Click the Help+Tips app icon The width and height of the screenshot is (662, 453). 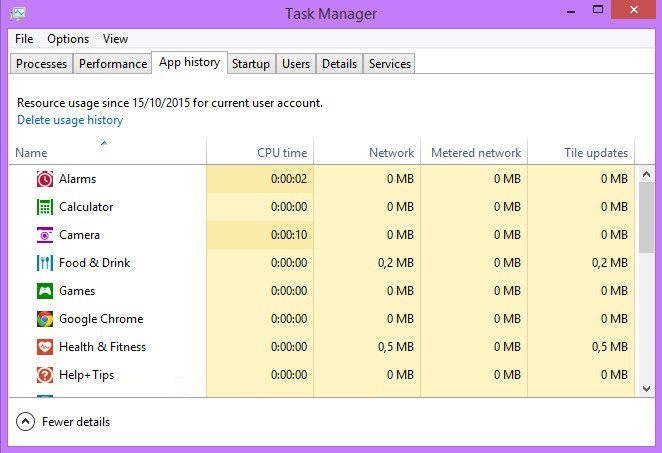coord(45,375)
